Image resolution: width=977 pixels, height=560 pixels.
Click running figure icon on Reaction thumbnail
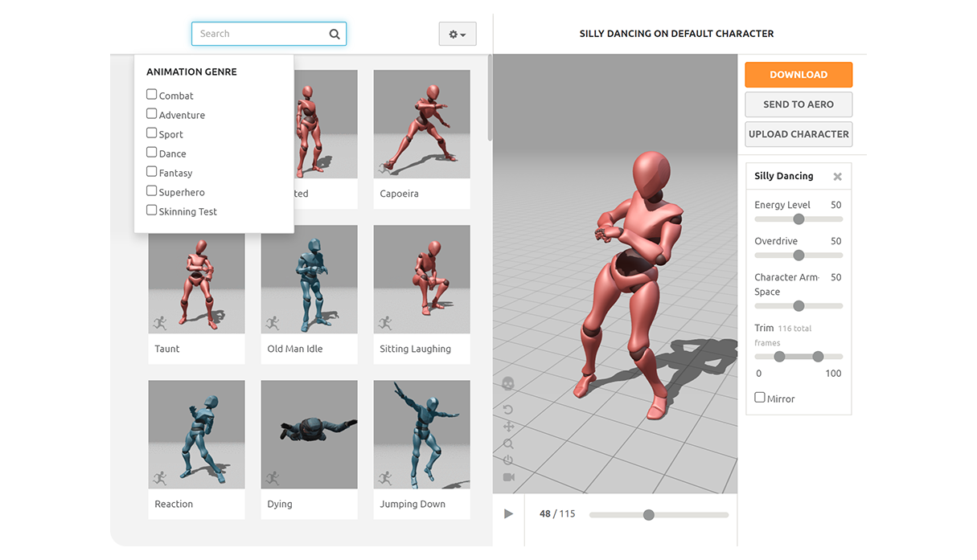coord(160,478)
